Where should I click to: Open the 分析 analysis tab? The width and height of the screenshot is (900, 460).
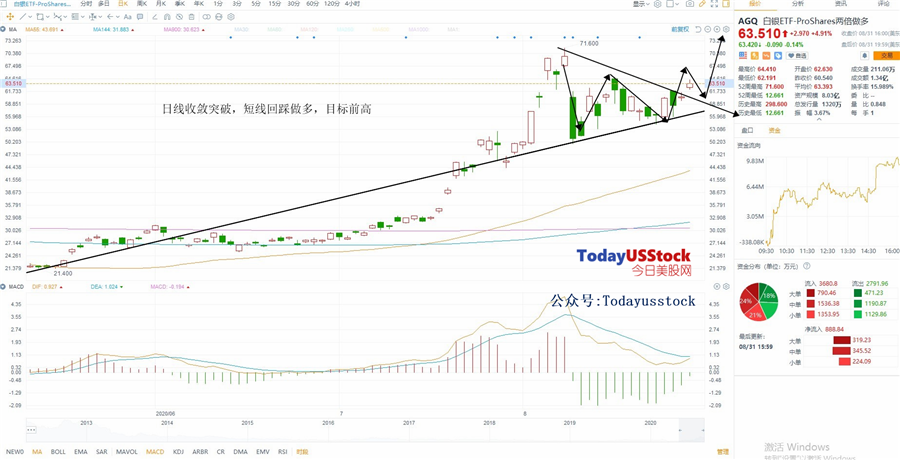pyautogui.click(x=798, y=4)
